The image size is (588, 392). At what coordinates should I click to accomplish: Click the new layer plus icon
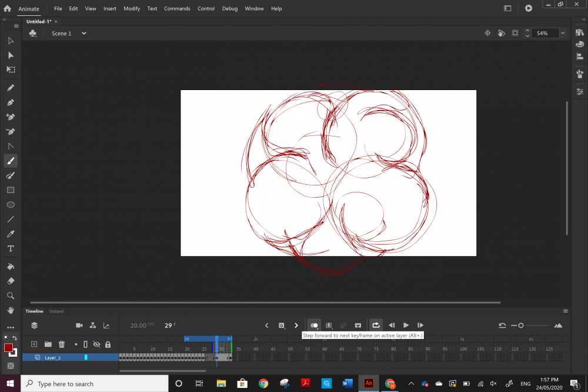tap(34, 344)
